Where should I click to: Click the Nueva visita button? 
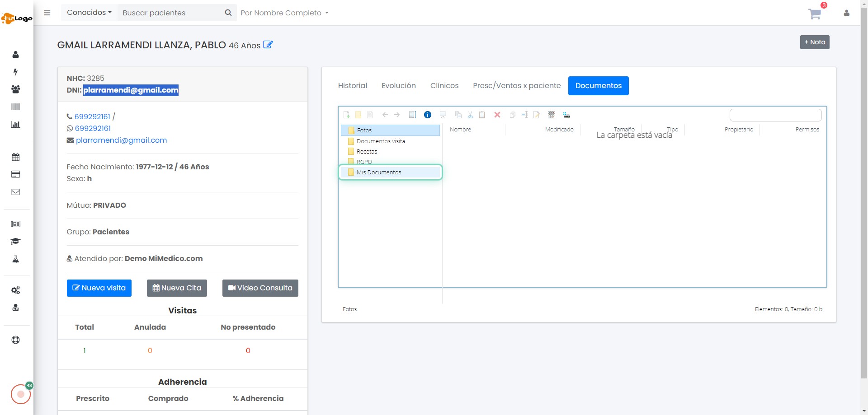[99, 288]
